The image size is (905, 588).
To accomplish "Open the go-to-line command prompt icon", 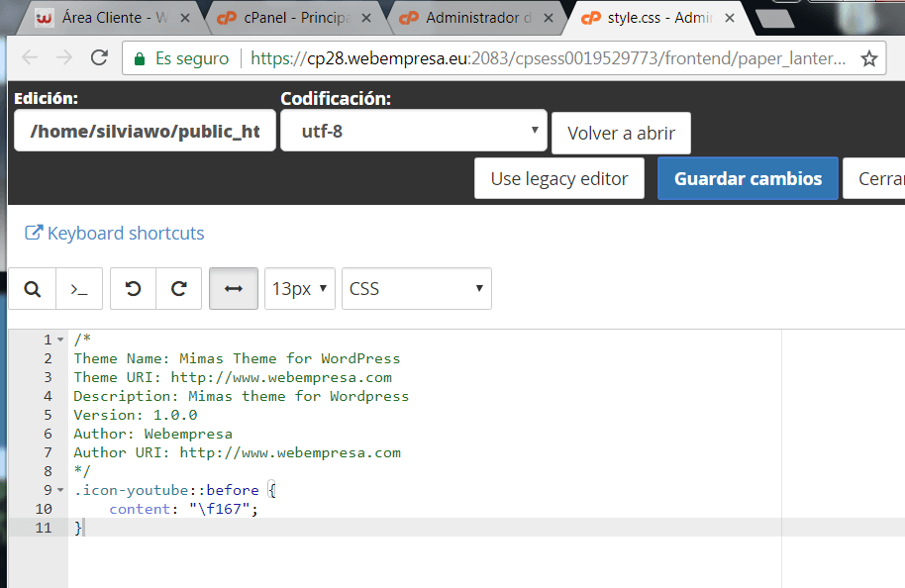I will pyautogui.click(x=79, y=288).
